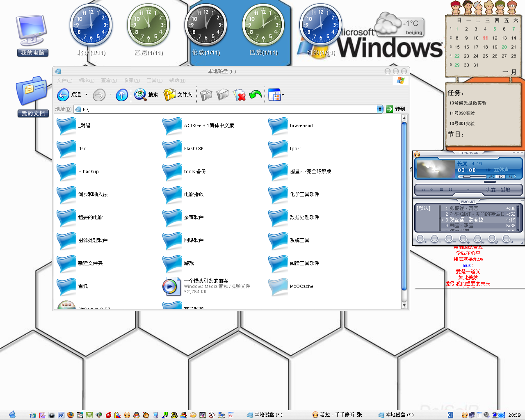Open the Back button history dropdown arrow
This screenshot has height=420, width=525.
click(86, 95)
